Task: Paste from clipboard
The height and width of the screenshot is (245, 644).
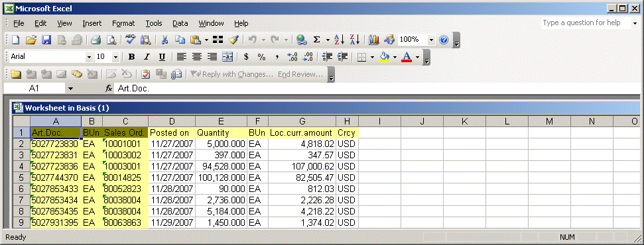Action: (x=196, y=40)
